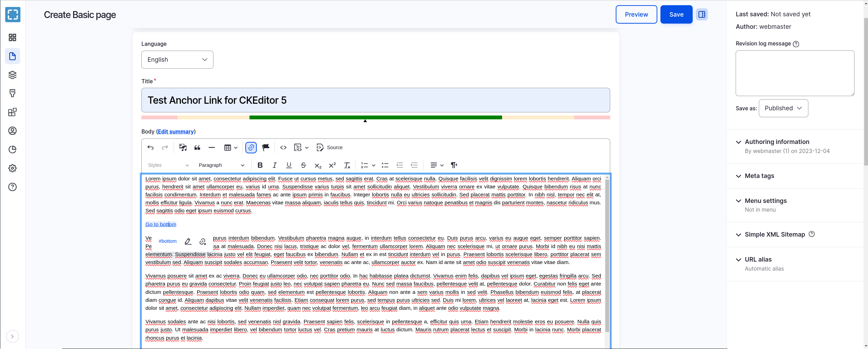This screenshot has width=868, height=349.
Task: Show help for Revision log message
Action: pos(796,44)
